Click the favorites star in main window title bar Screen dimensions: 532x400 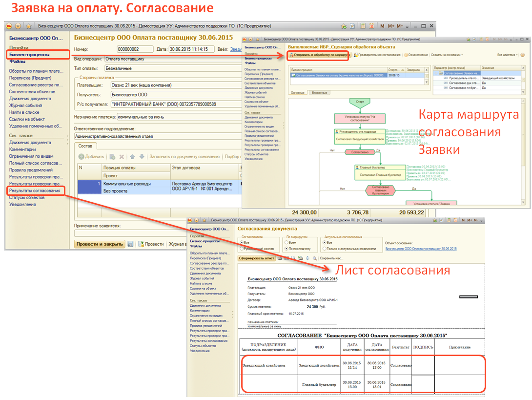pyautogui.click(x=28, y=26)
